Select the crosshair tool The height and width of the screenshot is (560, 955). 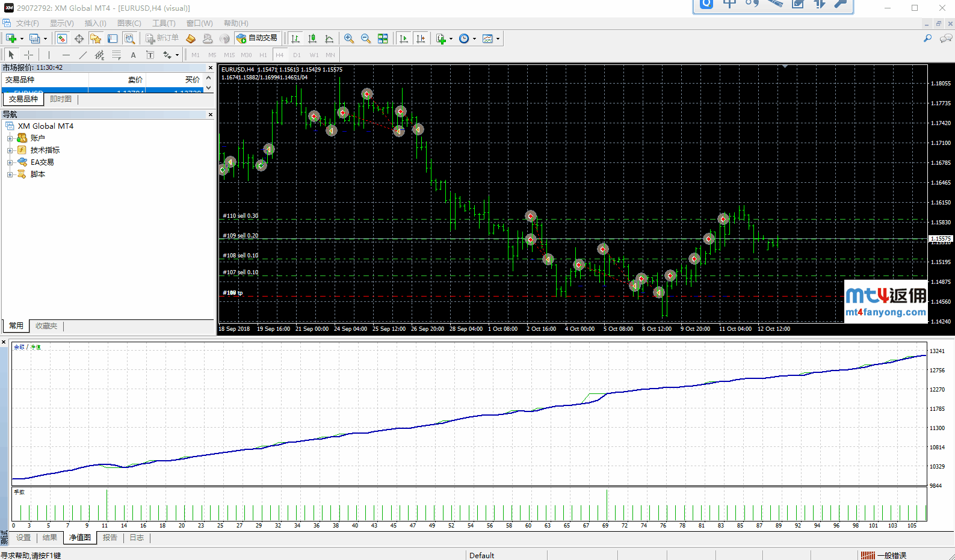pyautogui.click(x=28, y=55)
